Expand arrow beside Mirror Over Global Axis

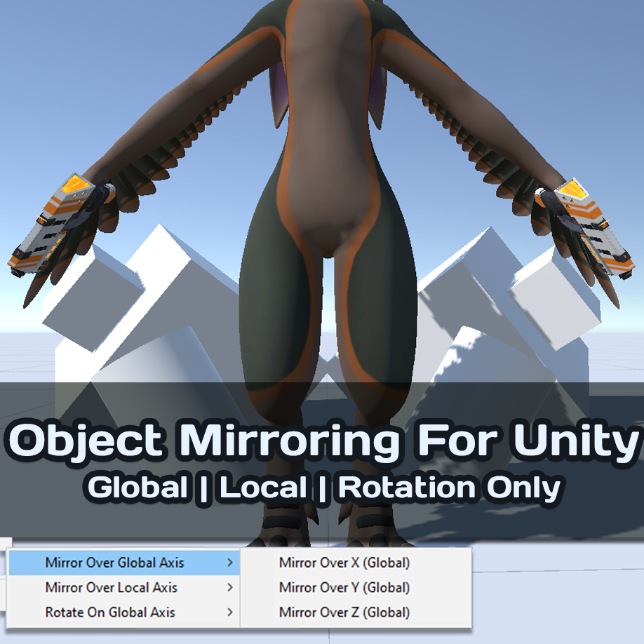[x=230, y=562]
